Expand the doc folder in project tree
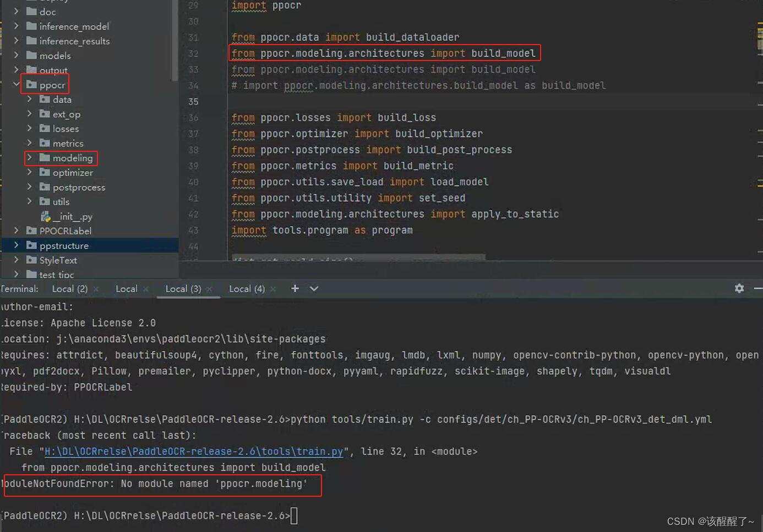763x532 pixels. pos(17,12)
